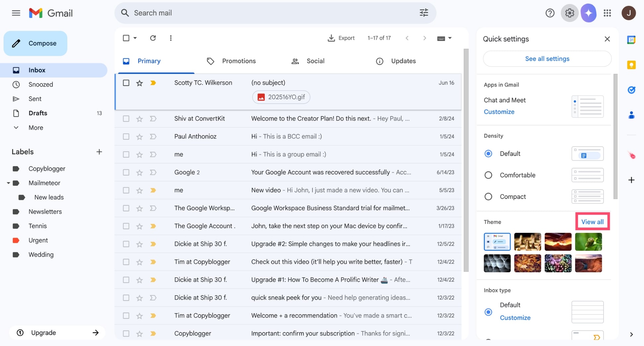The width and height of the screenshot is (644, 346).
Task: Select the Comfortable density option
Action: [x=488, y=175]
